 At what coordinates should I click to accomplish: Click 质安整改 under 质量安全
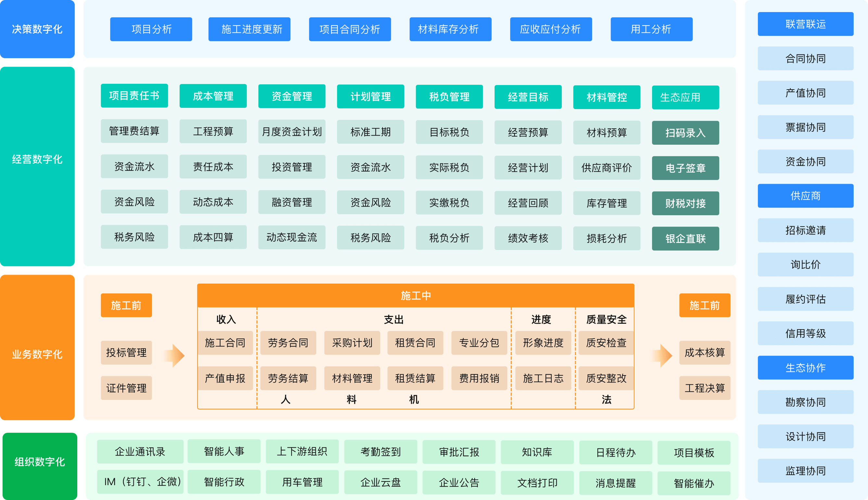pyautogui.click(x=606, y=379)
